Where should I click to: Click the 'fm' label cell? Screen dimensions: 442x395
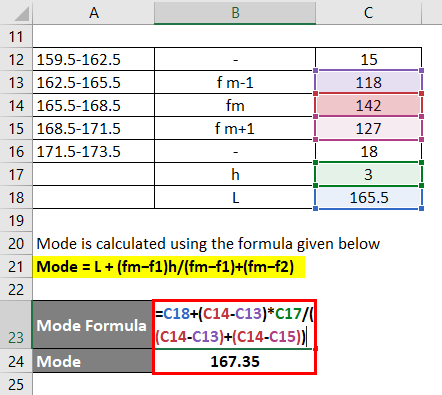click(x=235, y=105)
